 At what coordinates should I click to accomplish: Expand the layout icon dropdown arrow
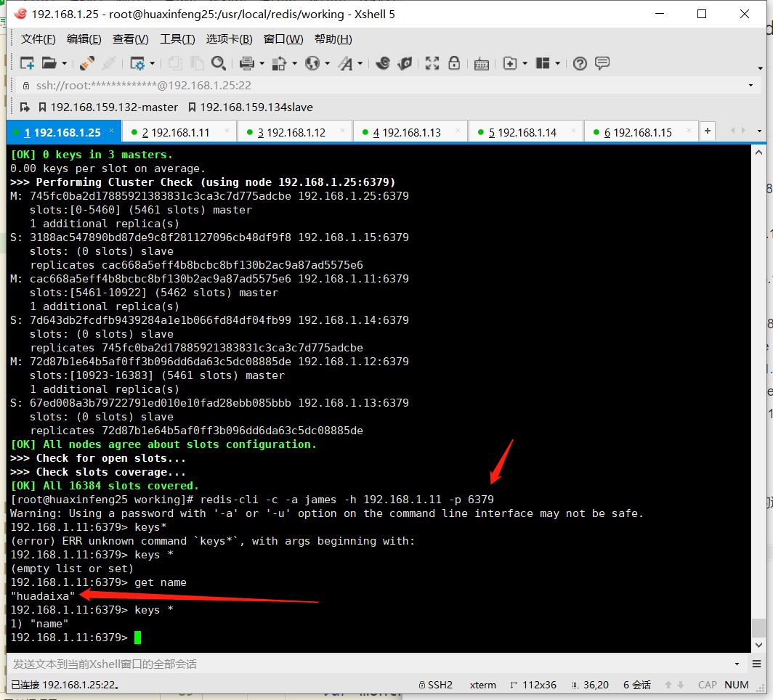pos(557,64)
